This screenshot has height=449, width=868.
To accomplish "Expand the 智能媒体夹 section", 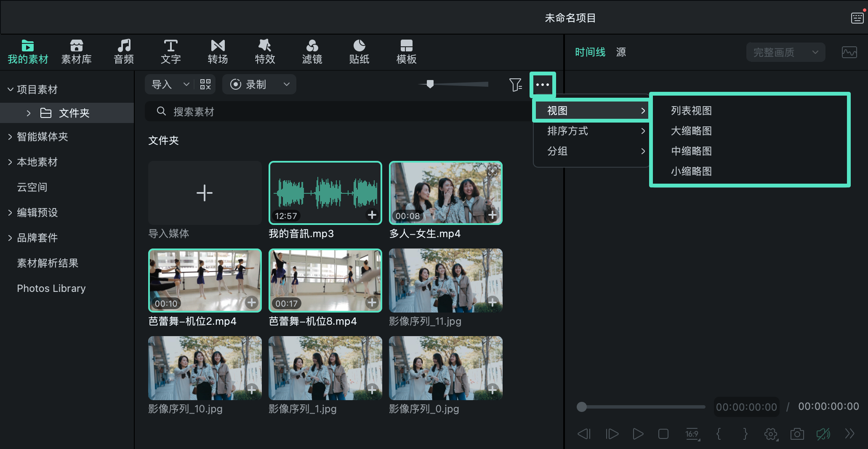I will [10, 136].
